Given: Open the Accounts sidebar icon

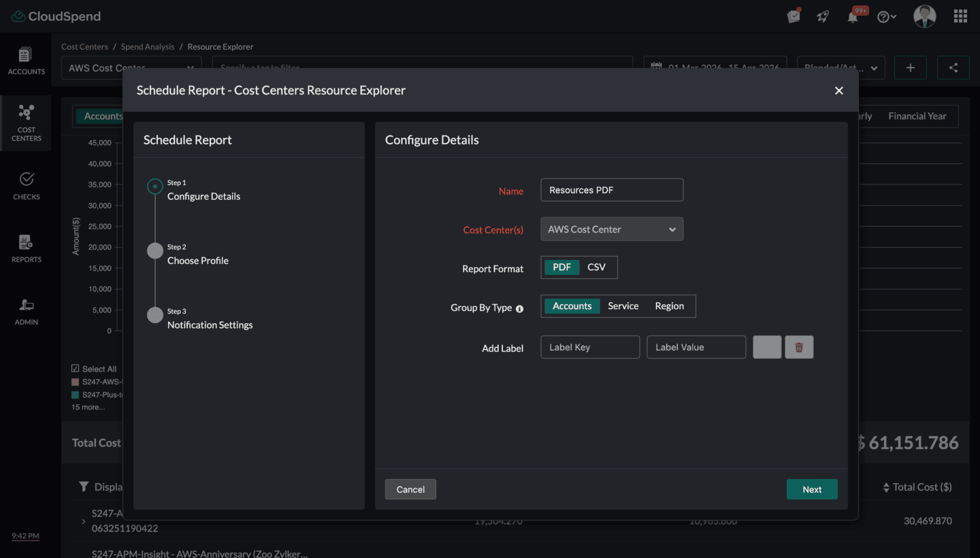Looking at the screenshot, I should (26, 61).
